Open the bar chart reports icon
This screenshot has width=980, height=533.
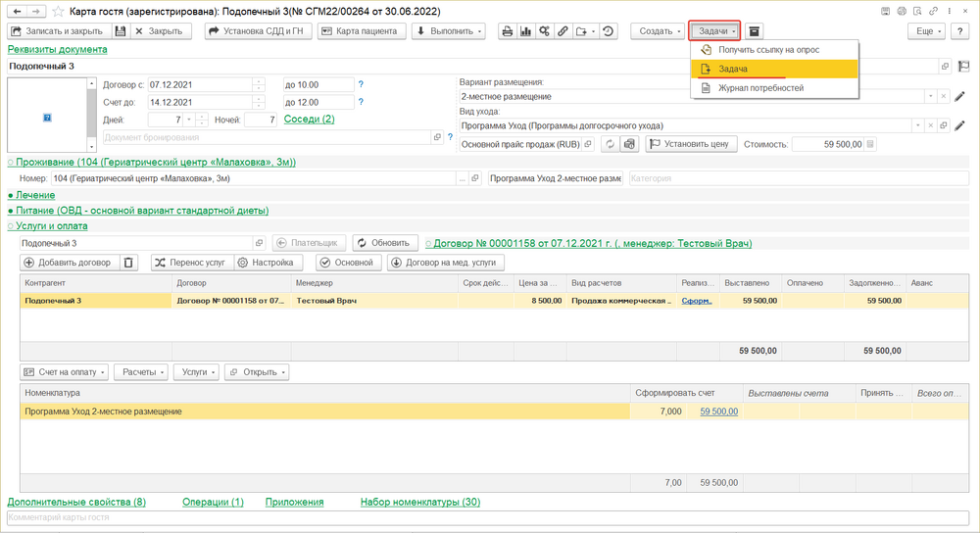(526, 31)
